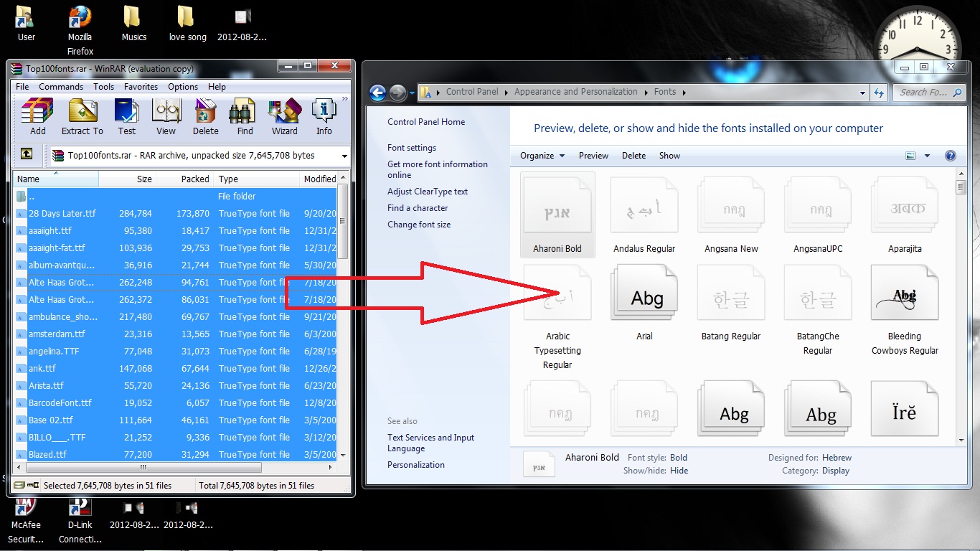Image resolution: width=980 pixels, height=551 pixels.
Task: Select the amsterdam.ttf file row
Action: pyautogui.click(x=174, y=334)
